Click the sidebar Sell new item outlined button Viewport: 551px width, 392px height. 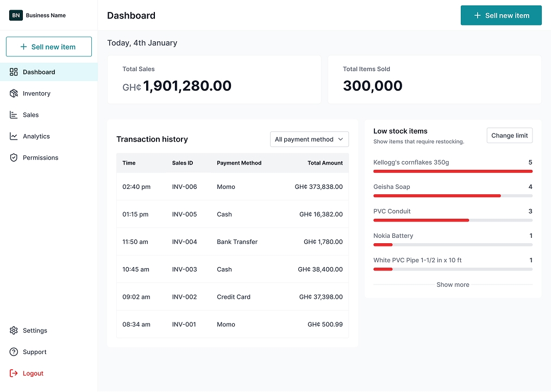point(48,47)
